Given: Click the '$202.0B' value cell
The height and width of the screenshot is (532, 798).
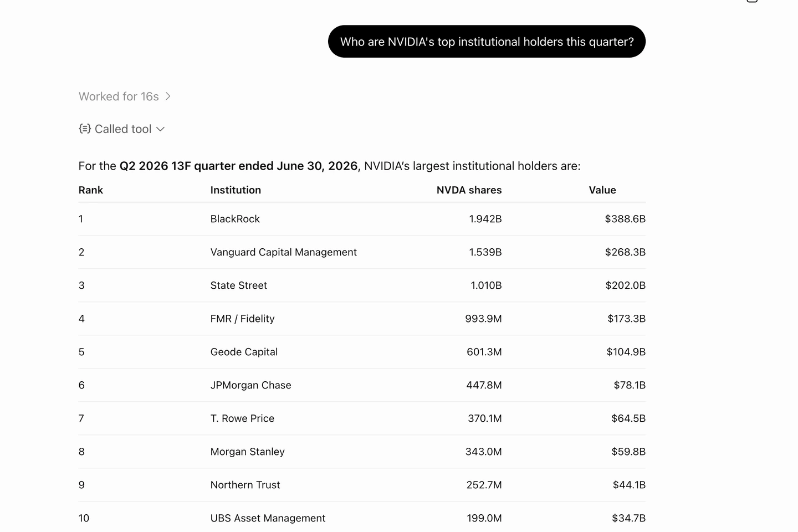Looking at the screenshot, I should point(625,285).
